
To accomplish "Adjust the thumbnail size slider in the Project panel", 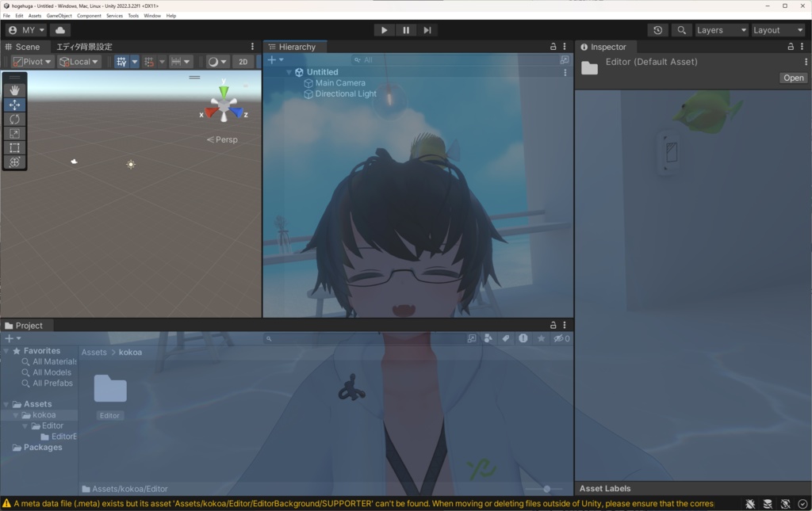I will click(x=546, y=489).
